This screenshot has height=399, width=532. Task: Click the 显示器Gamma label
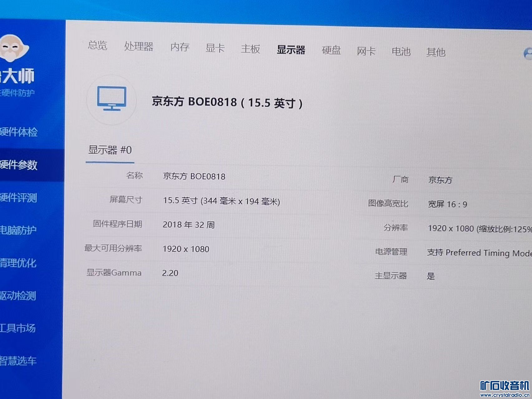click(114, 273)
